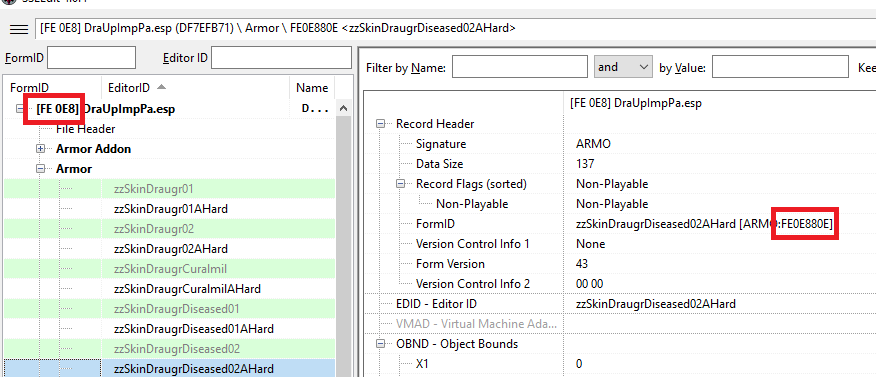
Task: Click the Data Size row label
Action: 440,164
